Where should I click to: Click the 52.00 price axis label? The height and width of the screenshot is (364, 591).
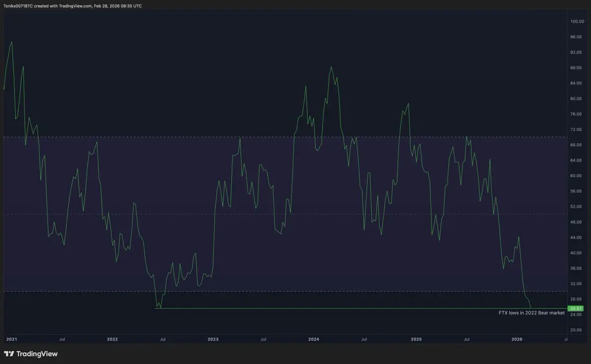pyautogui.click(x=576, y=206)
